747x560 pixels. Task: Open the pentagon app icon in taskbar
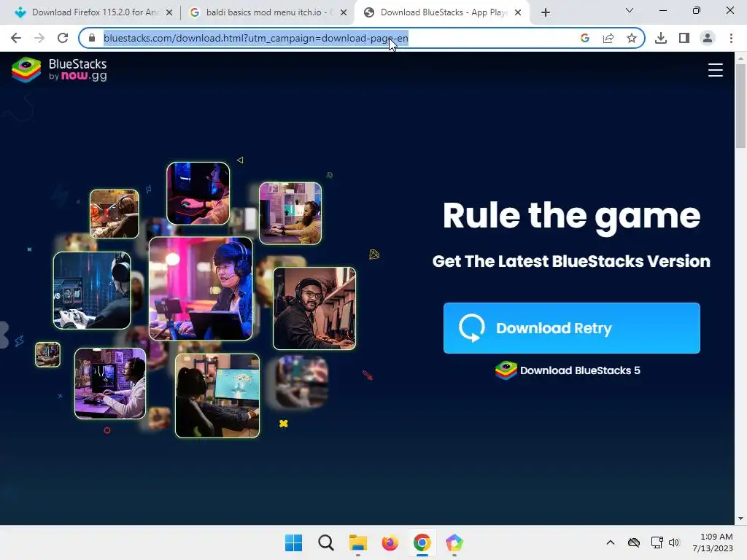(x=454, y=542)
